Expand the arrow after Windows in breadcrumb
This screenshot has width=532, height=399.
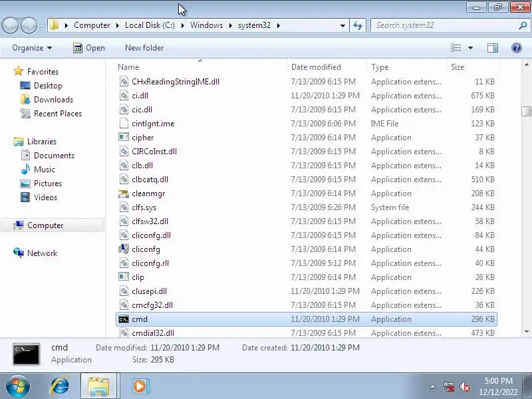pos(230,25)
